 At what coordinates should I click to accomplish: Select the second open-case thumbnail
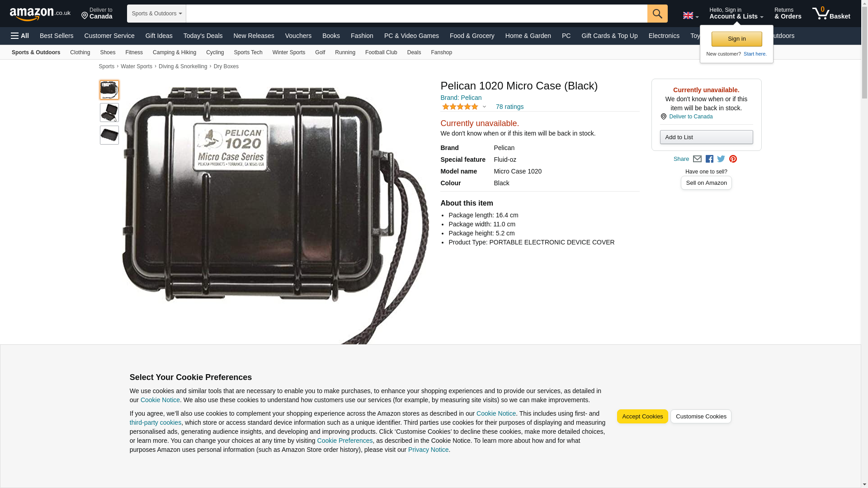pos(109,113)
